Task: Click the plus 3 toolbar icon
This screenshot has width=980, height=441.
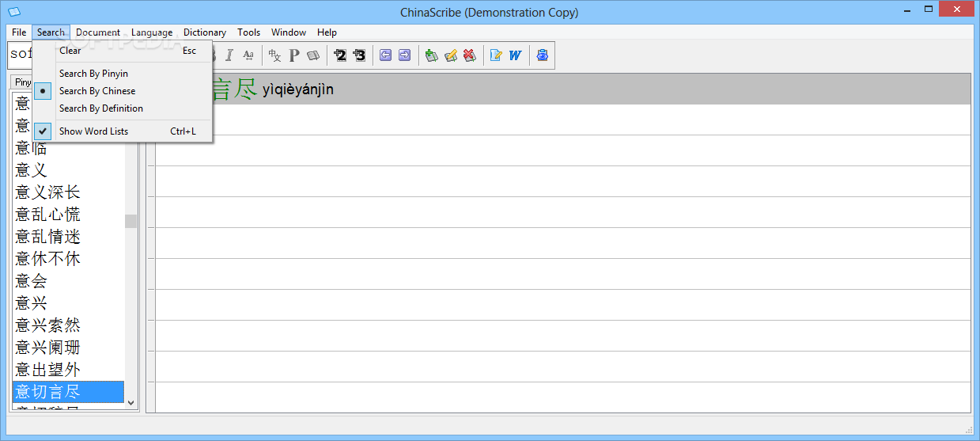Action: [x=359, y=55]
